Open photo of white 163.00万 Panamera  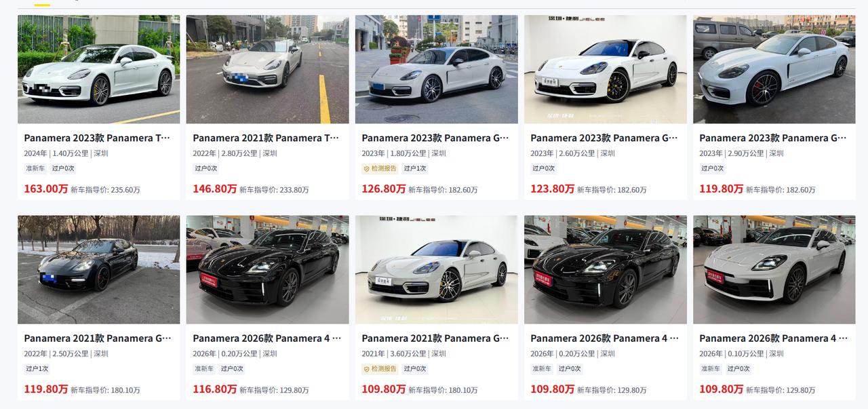pos(98,69)
